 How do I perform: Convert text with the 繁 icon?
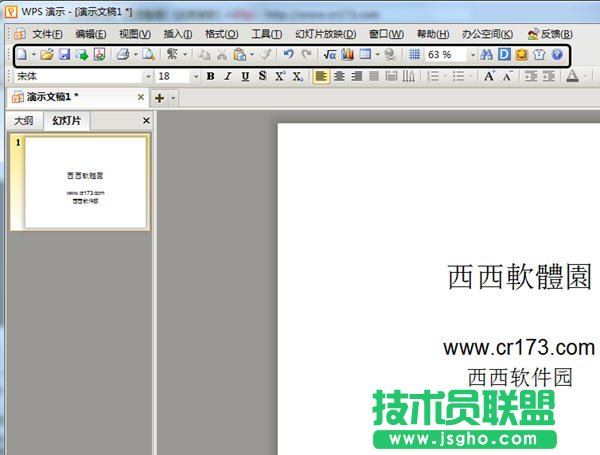point(172,54)
